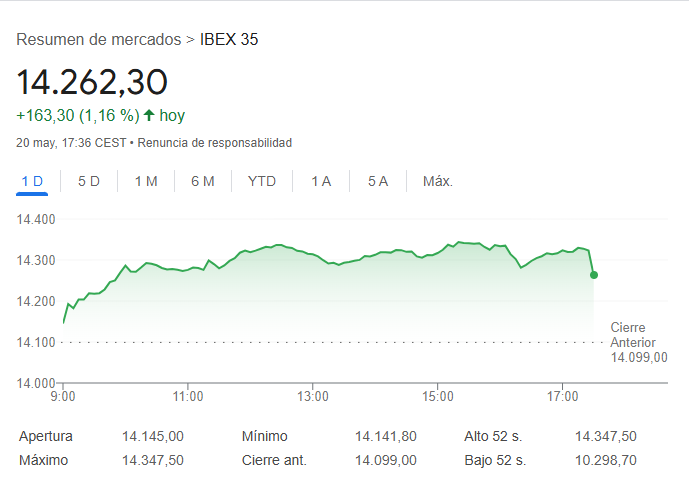Click the green endpoint dot on chart
Image resolution: width=689 pixels, height=489 pixels.
click(x=594, y=274)
